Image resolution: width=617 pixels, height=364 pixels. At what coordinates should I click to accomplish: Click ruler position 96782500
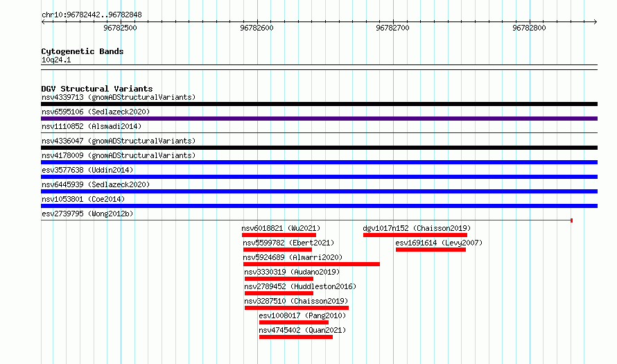120,28
